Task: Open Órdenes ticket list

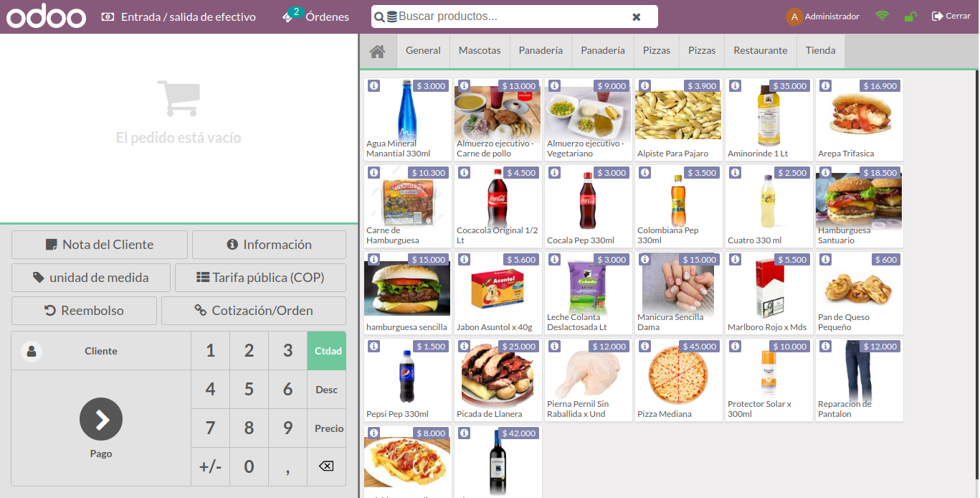Action: pyautogui.click(x=316, y=17)
